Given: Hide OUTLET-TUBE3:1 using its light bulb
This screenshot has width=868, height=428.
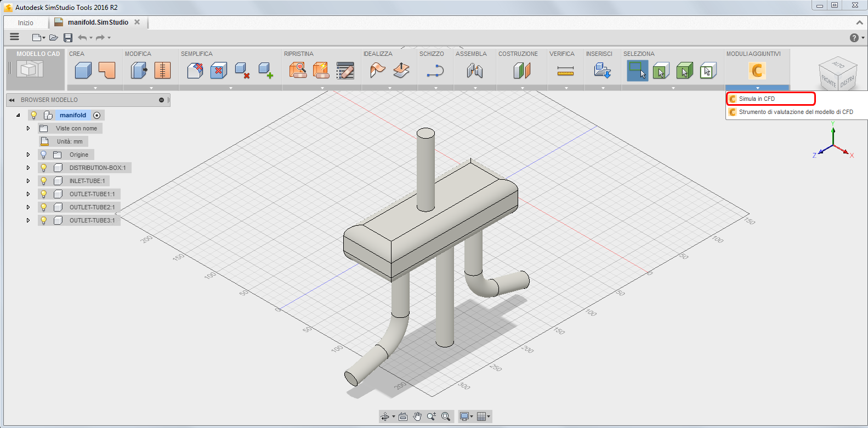Looking at the screenshot, I should coord(44,220).
